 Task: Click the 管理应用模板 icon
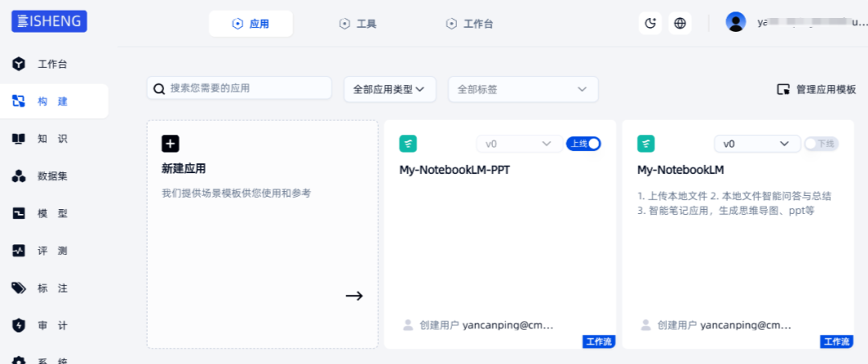(x=783, y=89)
